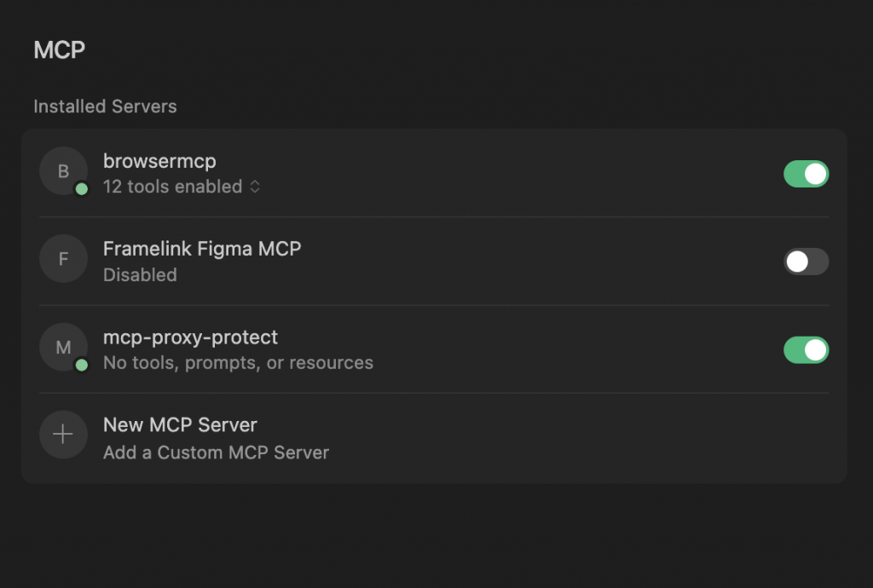873x588 pixels.
Task: Expand the "12 tools enabled" list
Action: click(172, 187)
